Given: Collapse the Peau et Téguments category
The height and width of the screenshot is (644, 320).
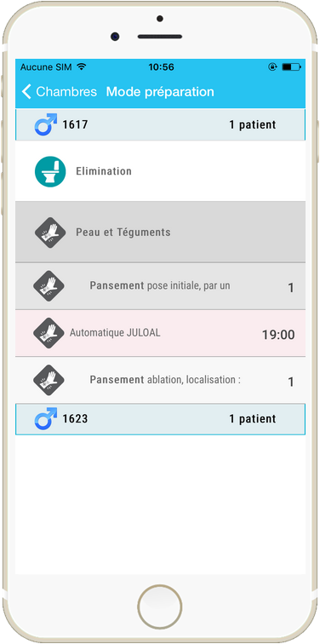Looking at the screenshot, I should [160, 232].
